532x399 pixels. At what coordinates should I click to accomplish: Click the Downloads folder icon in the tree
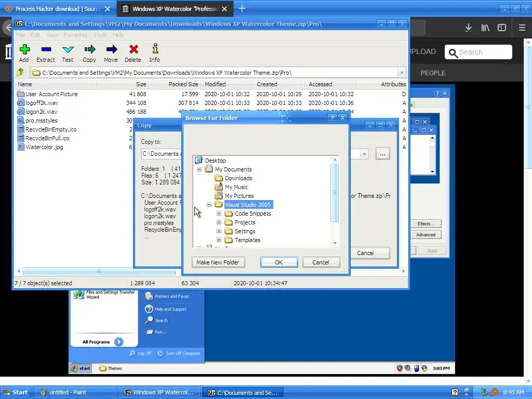coord(219,178)
